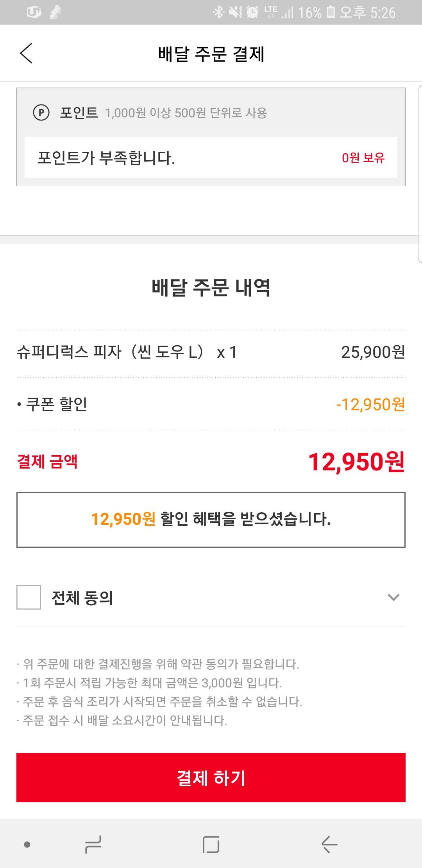The height and width of the screenshot is (868, 422).
Task: Tap the 12,950원 할인 혜택 banner
Action: pos(211,519)
